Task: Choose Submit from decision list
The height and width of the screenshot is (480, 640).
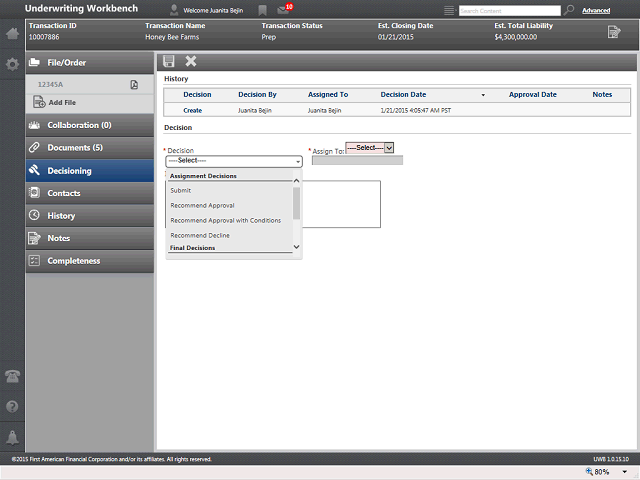Action: (181, 191)
